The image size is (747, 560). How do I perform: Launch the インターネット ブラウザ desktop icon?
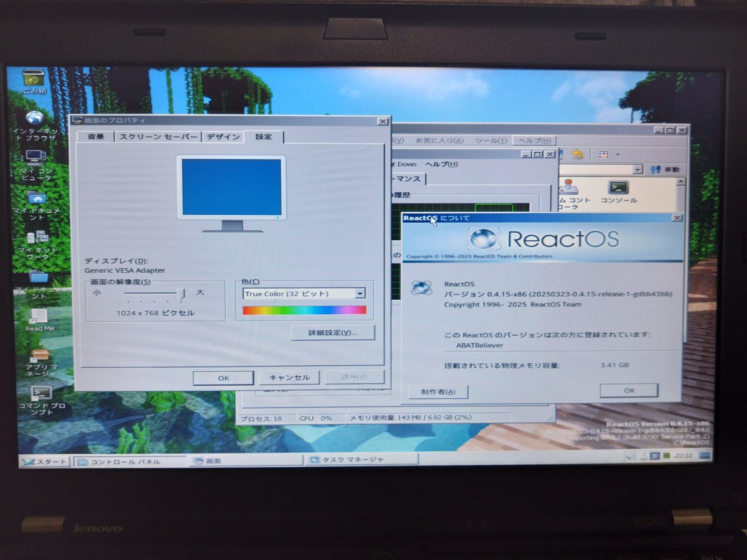35,125
